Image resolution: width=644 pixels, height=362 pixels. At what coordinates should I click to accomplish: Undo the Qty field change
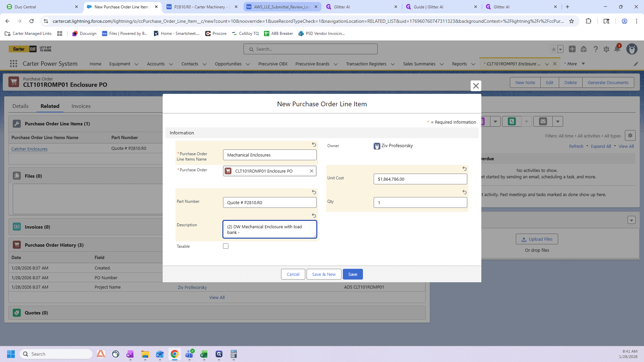pos(465,192)
